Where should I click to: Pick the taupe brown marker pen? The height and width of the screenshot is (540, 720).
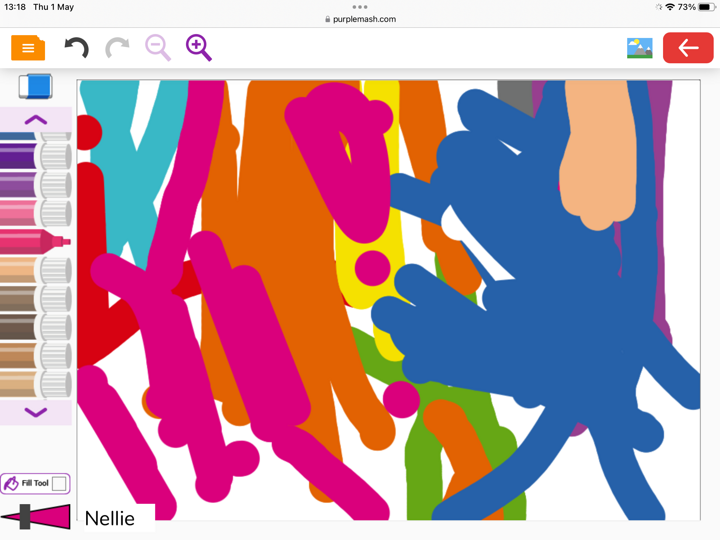[36, 298]
